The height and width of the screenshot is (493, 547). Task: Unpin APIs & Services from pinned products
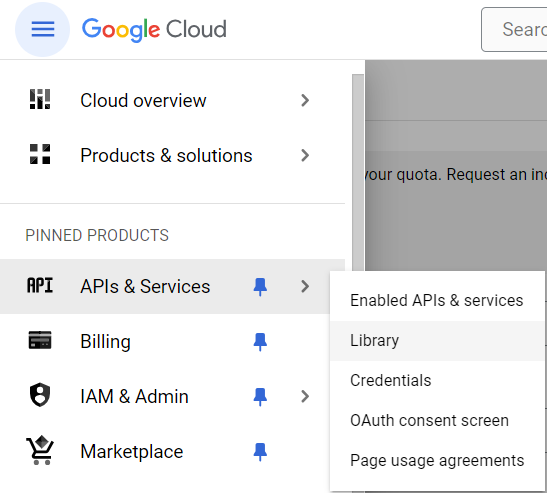click(x=260, y=287)
